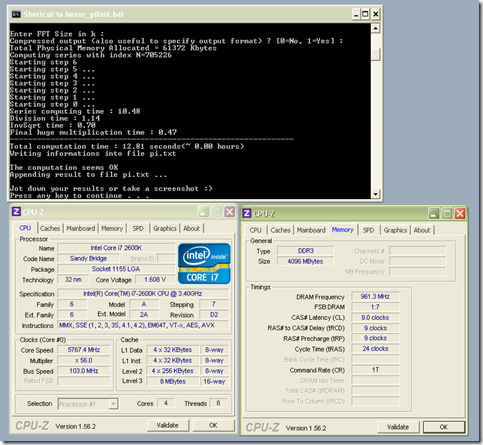Screen dimensions: 483x445
Task: Click console scrollbar up arrow
Action: coord(376,28)
